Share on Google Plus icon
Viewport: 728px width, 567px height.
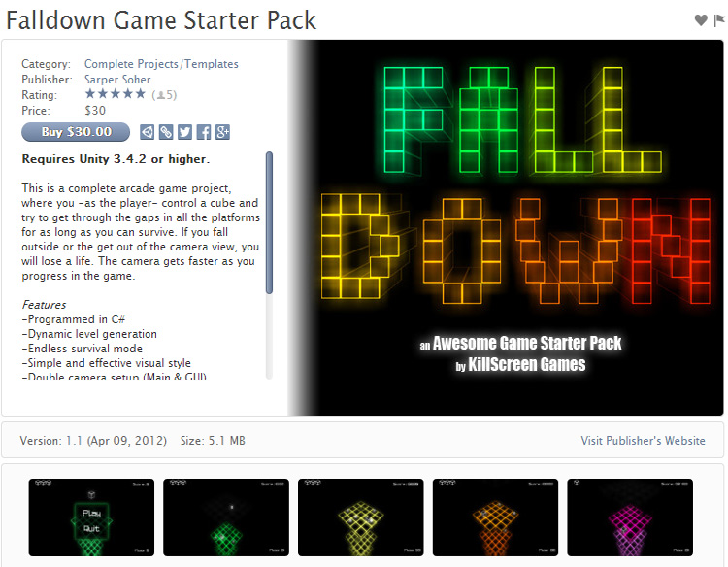coord(222,132)
